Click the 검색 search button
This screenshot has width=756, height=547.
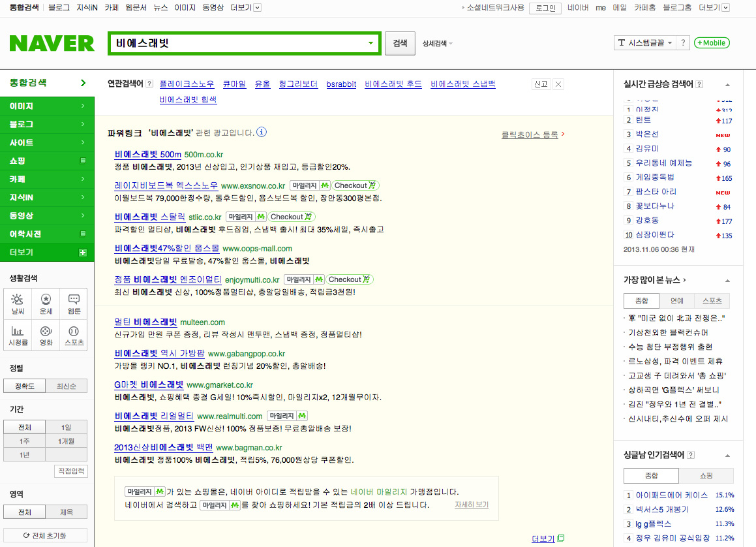pos(401,44)
